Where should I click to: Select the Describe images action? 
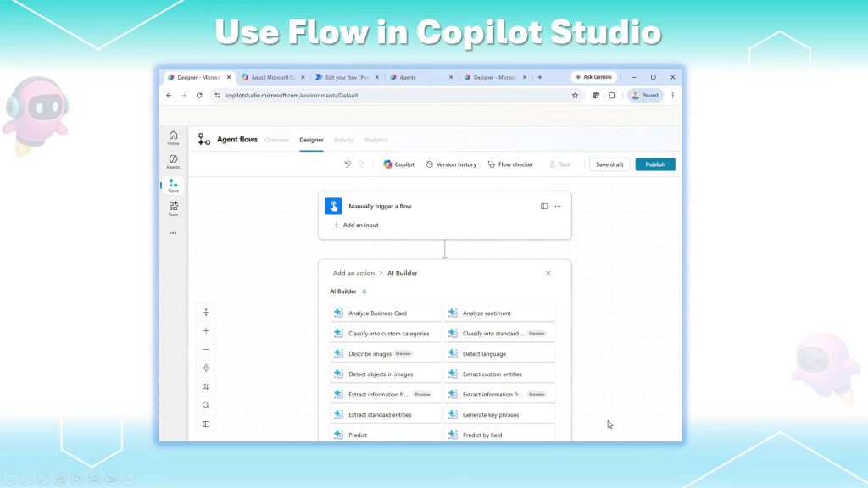point(386,354)
